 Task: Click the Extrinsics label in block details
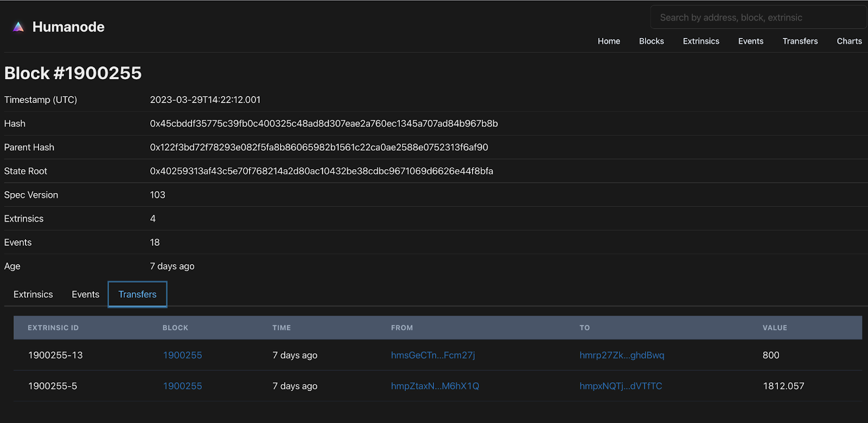pyautogui.click(x=24, y=219)
